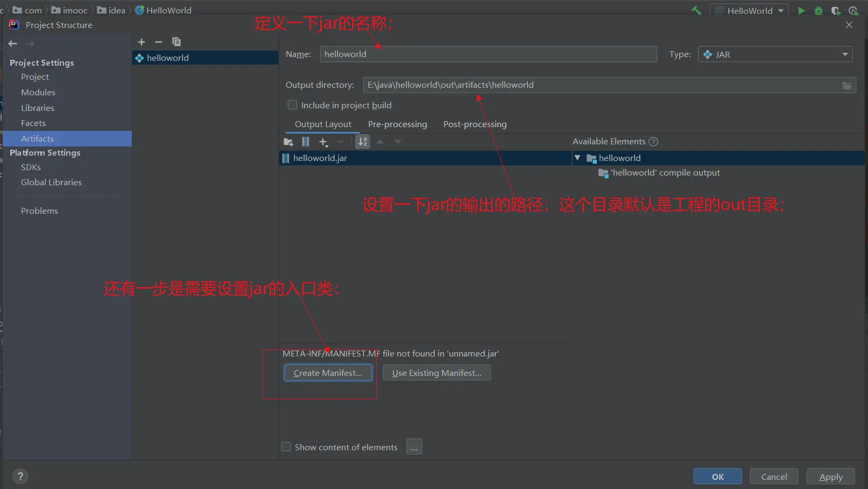Confirm the dialog with OK

718,477
